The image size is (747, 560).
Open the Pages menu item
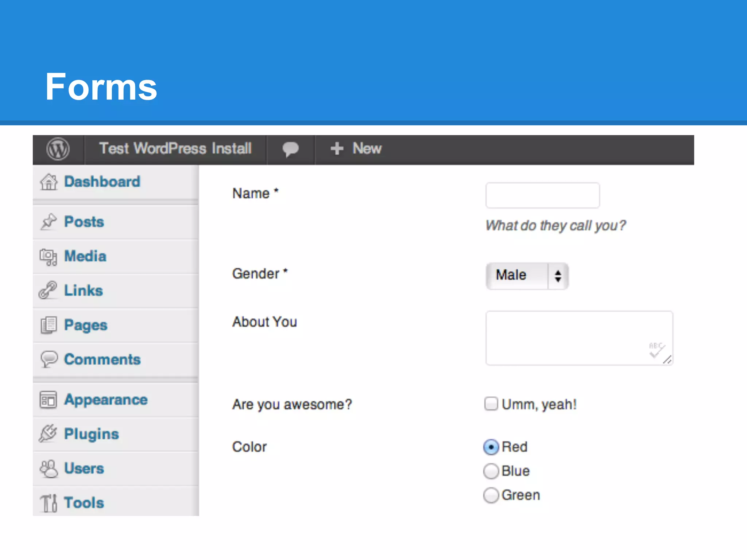tap(116, 325)
